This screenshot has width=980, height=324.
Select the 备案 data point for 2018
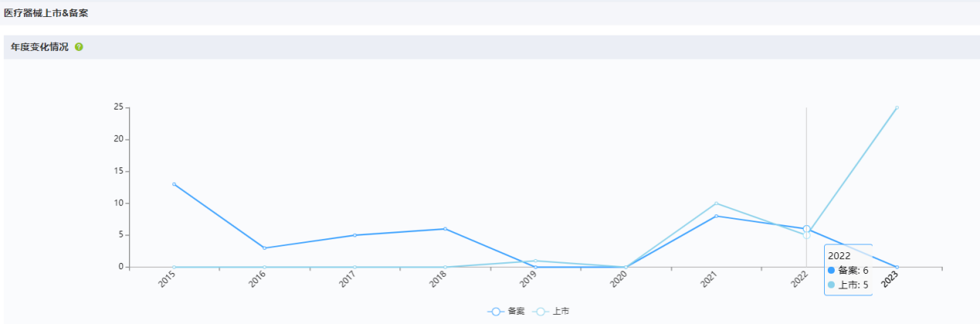click(445, 229)
